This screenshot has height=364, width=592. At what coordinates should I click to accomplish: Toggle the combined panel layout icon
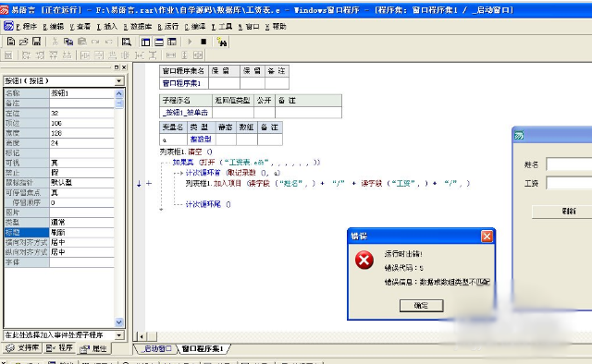click(x=172, y=42)
